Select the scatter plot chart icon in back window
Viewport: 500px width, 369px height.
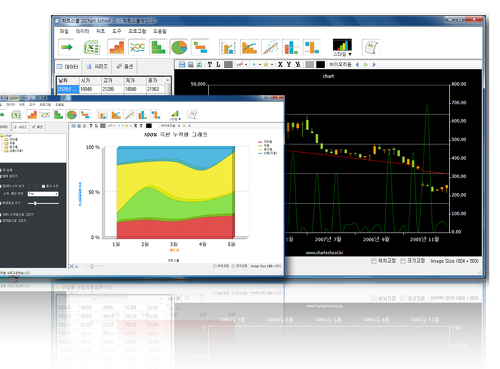(x=270, y=47)
